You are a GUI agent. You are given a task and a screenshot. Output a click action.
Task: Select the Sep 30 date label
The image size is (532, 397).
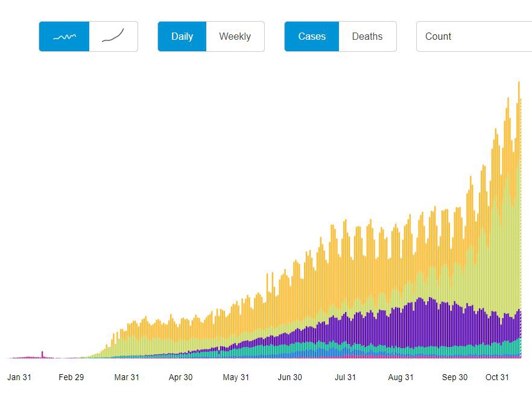click(455, 377)
